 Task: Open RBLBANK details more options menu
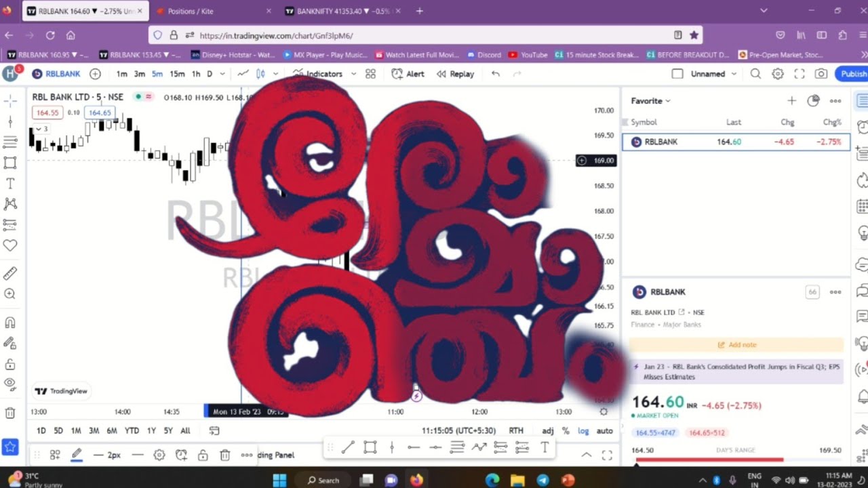pyautogui.click(x=835, y=292)
